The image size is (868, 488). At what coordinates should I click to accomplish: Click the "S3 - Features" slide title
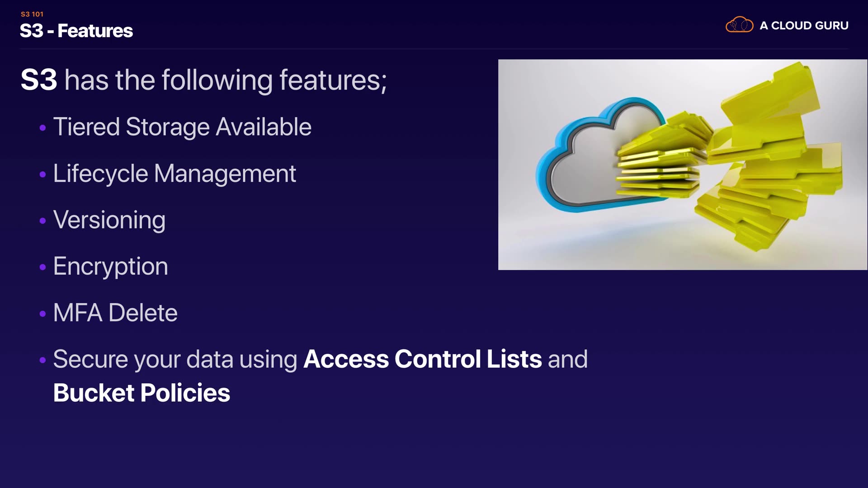click(x=76, y=31)
